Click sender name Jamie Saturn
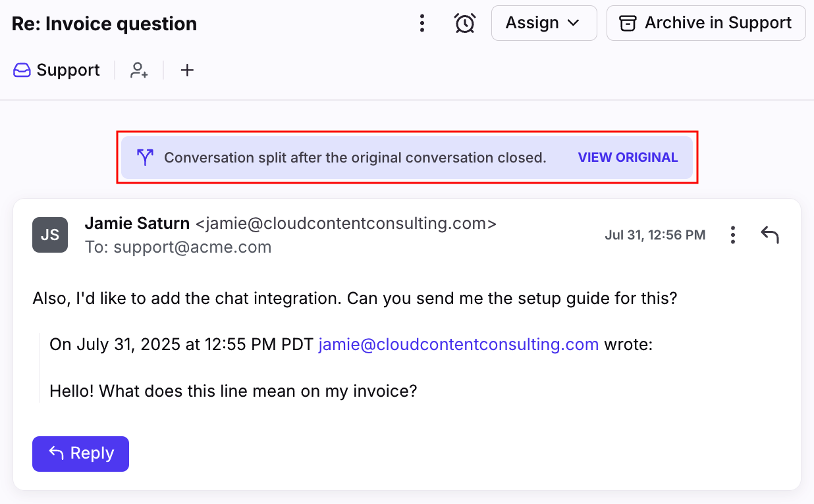Viewport: 814px width, 504px height. tap(137, 224)
